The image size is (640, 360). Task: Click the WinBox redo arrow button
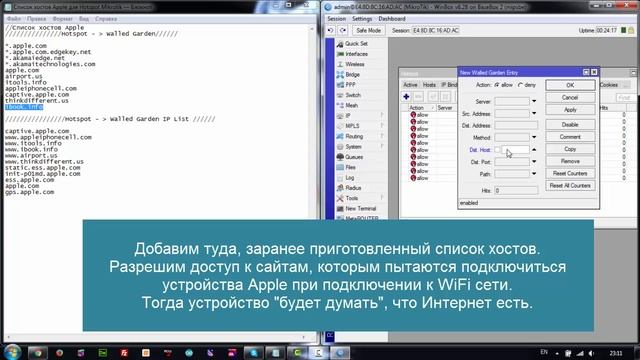coord(343,31)
